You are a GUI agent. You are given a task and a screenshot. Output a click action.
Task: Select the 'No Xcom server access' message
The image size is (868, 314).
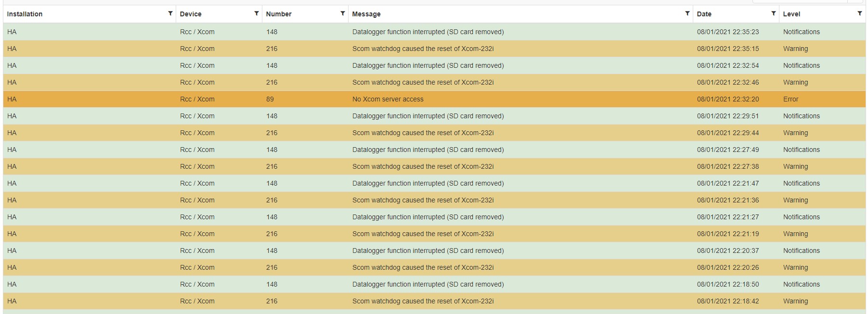[388, 99]
